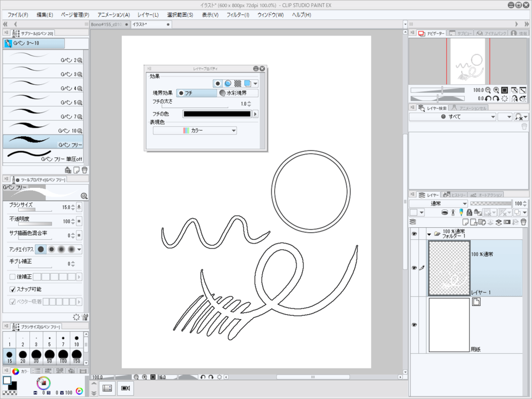
Task: Switch to the Bono#155 document tab
Action: coord(107,24)
